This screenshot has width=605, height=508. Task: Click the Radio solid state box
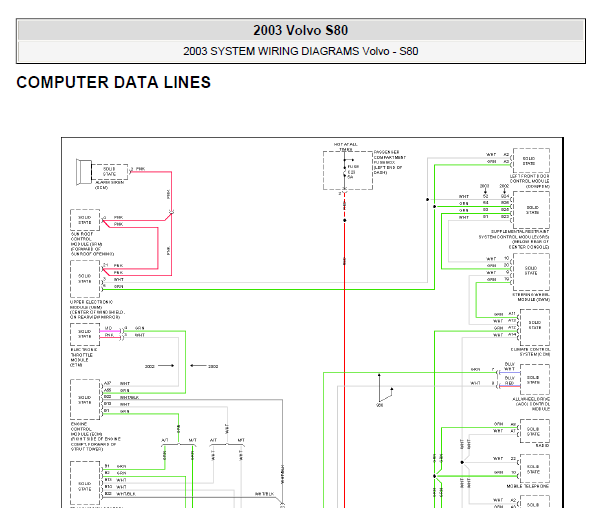[x=535, y=431]
